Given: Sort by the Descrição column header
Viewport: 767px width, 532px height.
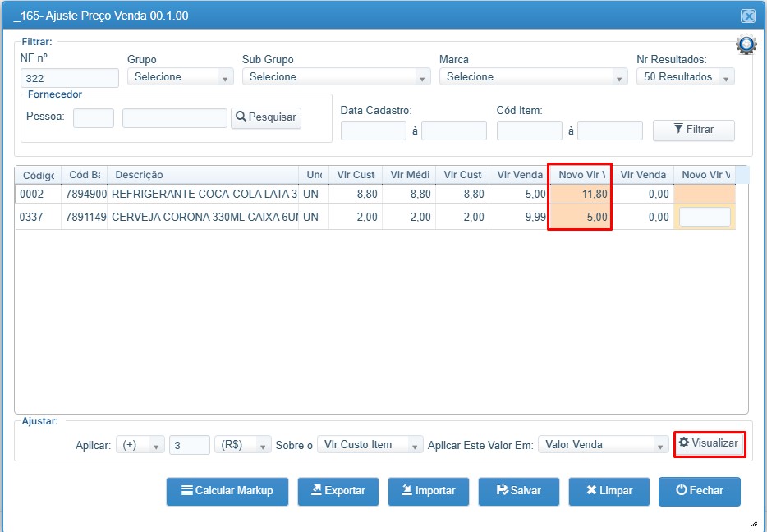Looking at the screenshot, I should (x=203, y=175).
